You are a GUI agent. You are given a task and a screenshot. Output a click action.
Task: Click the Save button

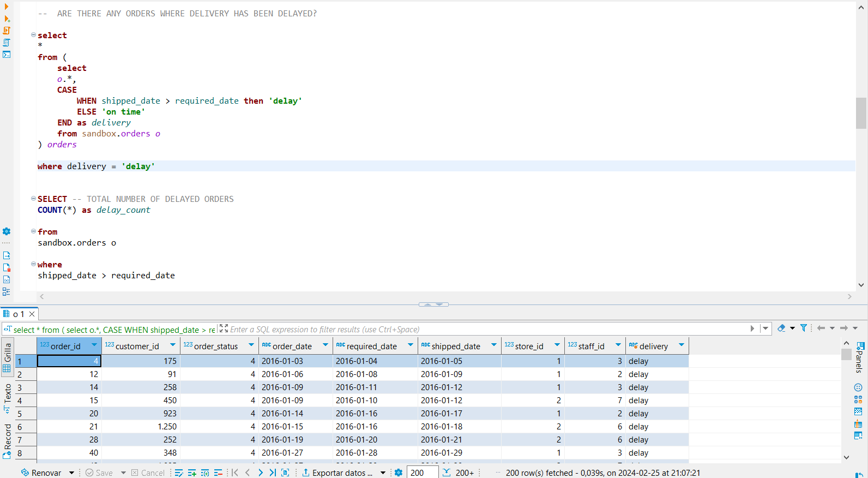(x=99, y=473)
